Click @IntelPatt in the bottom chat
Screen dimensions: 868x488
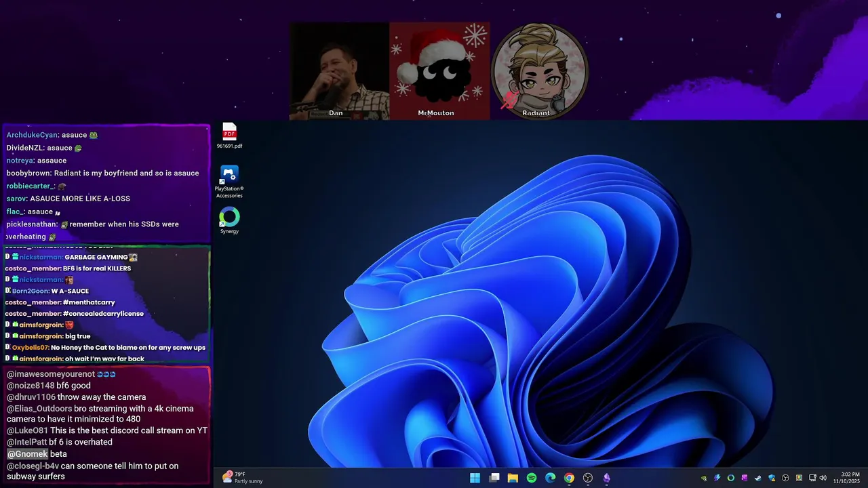click(x=26, y=442)
